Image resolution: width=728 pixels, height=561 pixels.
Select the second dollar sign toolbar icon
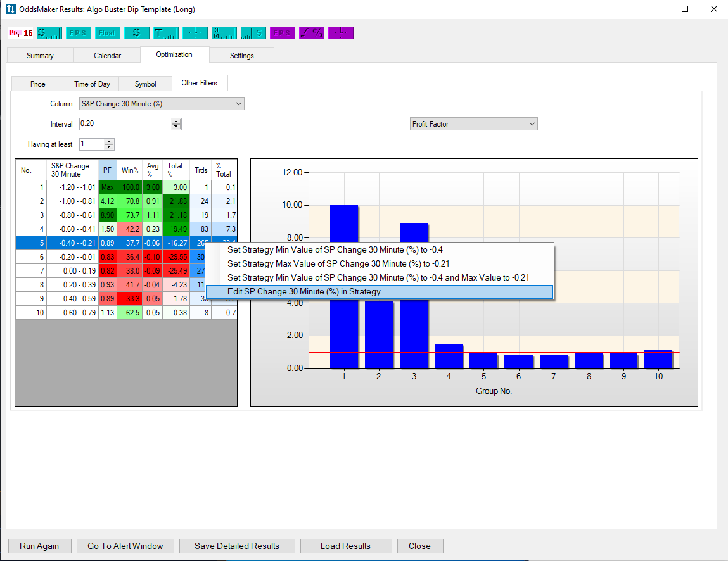coord(137,32)
